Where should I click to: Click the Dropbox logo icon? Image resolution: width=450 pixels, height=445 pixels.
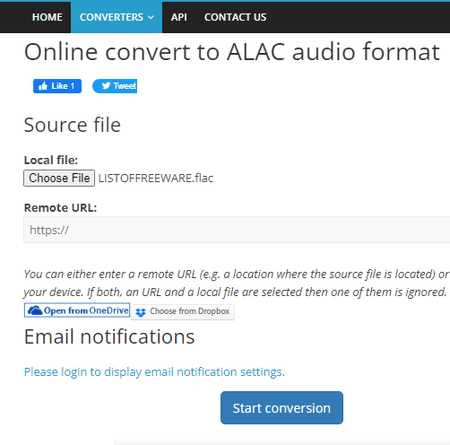[x=141, y=312]
